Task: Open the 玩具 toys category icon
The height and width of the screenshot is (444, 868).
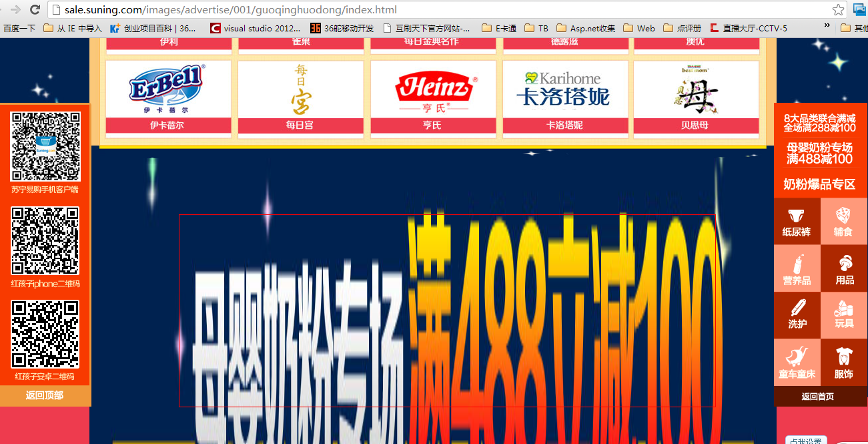Action: 843,315
